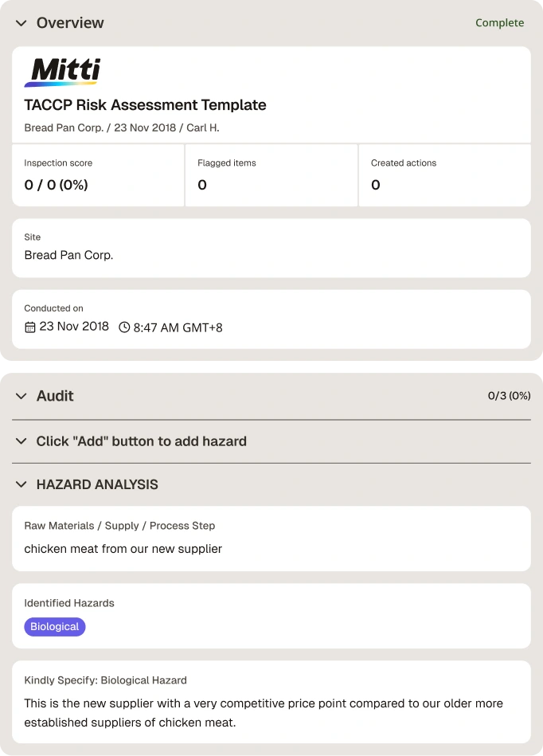The height and width of the screenshot is (756, 543).
Task: Open the Flagged items card
Action: pyautogui.click(x=271, y=175)
